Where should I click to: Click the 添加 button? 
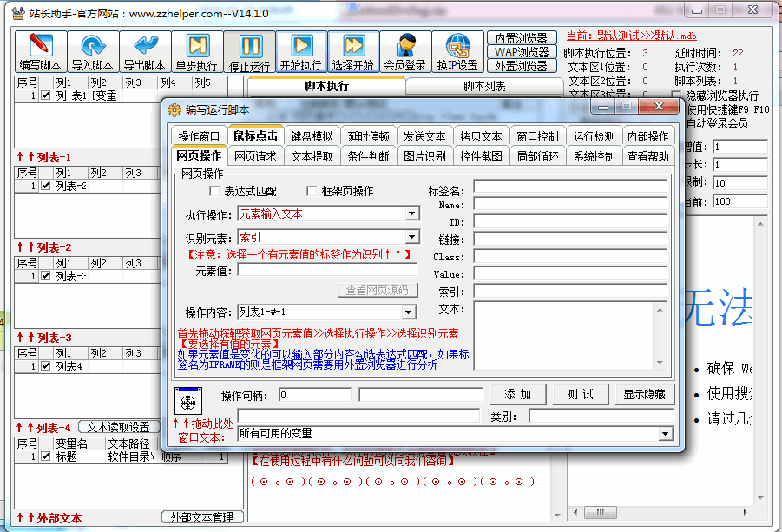[x=518, y=395]
